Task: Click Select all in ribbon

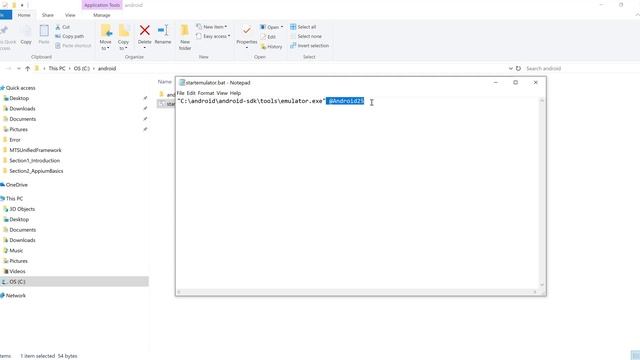Action: 303,27
